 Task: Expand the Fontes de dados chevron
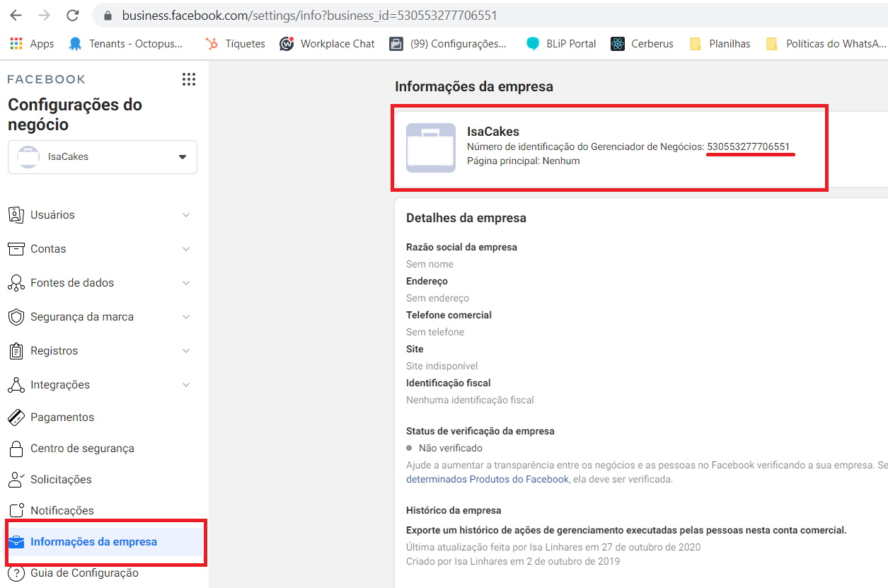pyautogui.click(x=186, y=283)
